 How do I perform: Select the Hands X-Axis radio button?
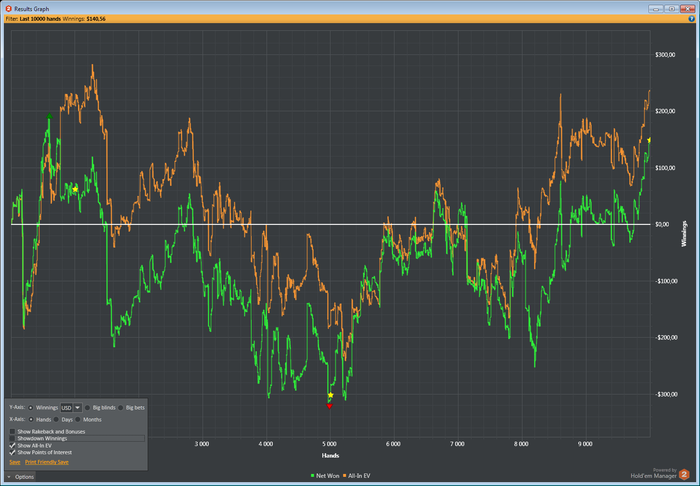31,420
